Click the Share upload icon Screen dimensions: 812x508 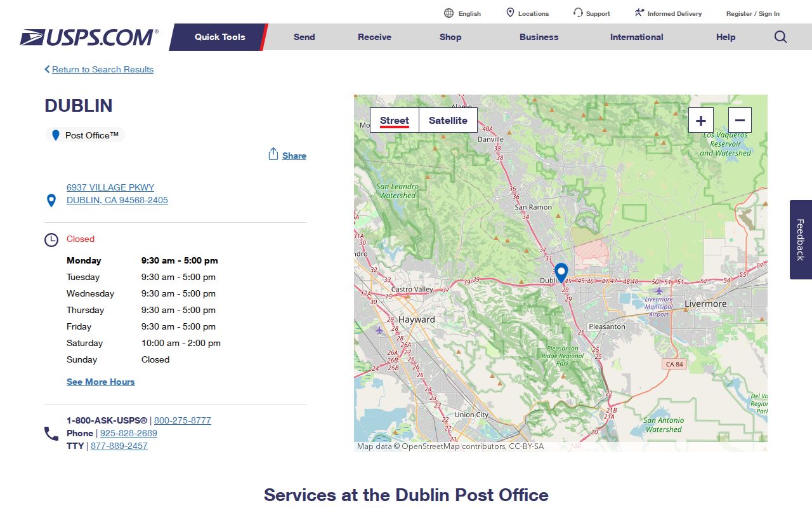click(x=273, y=154)
